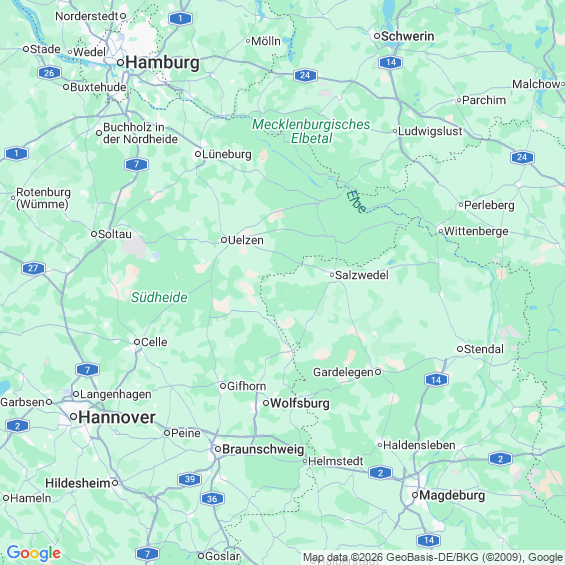Select the Hannover city label
The width and height of the screenshot is (565, 565).
click(x=117, y=417)
